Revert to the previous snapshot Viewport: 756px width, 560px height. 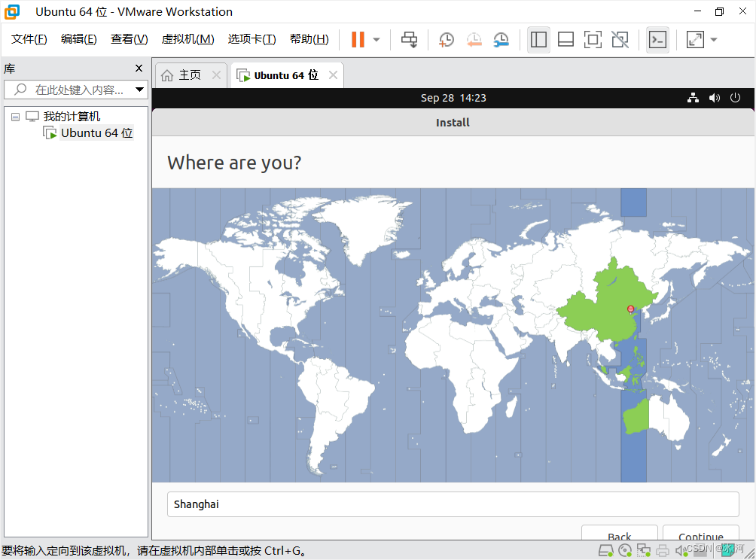(x=474, y=40)
